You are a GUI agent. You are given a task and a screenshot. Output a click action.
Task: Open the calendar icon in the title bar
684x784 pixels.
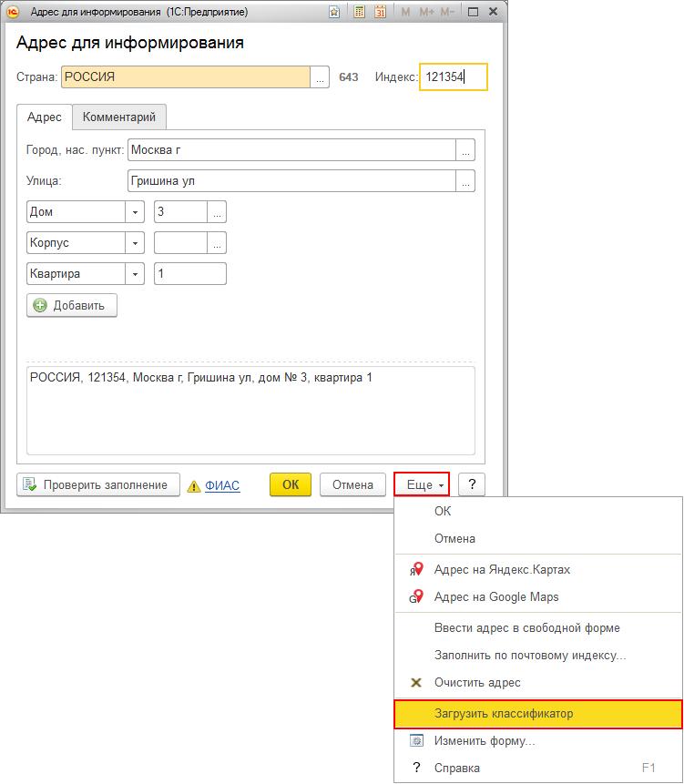(381, 12)
